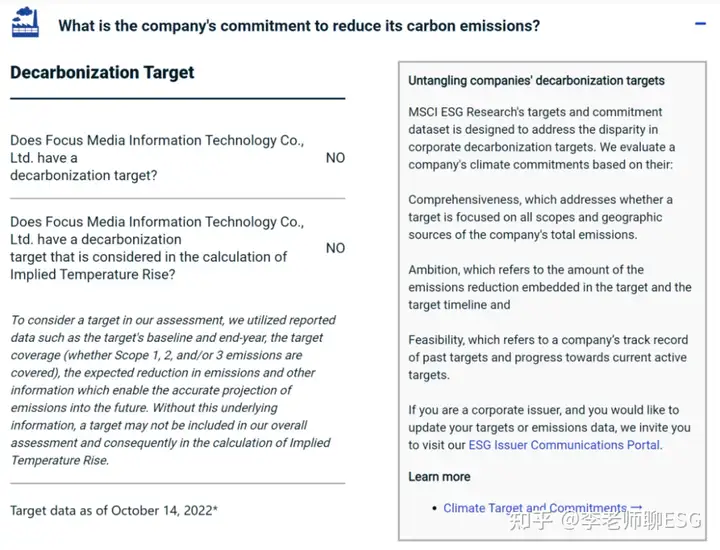Screen dimensions: 720x550
Task: Click the Feasibility paragraph about track record
Action: pos(548,357)
